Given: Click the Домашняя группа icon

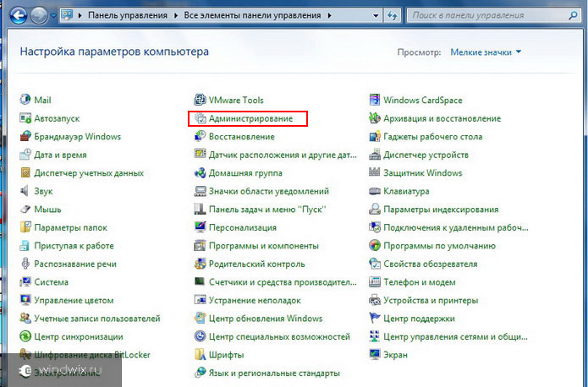Looking at the screenshot, I should 200,172.
